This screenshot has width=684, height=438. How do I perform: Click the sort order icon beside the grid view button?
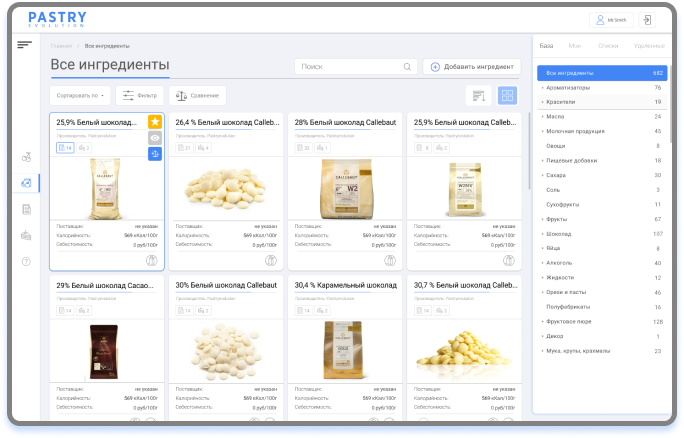479,96
